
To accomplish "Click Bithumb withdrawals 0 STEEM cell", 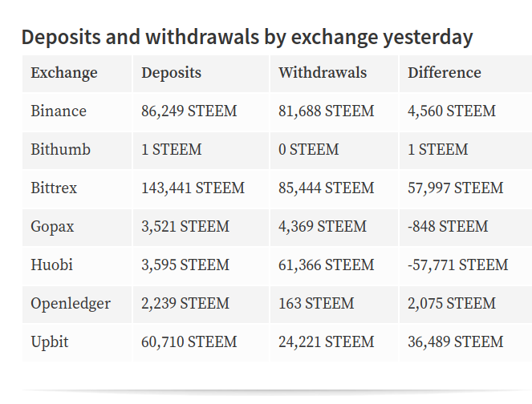I will (334, 150).
